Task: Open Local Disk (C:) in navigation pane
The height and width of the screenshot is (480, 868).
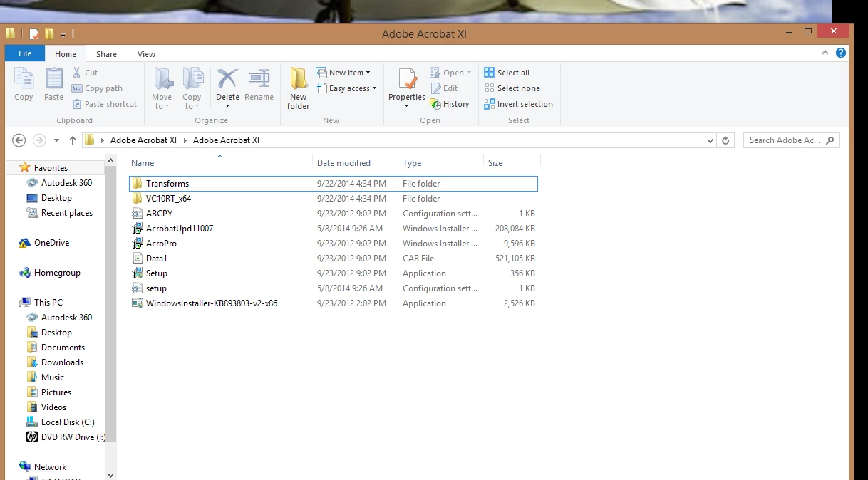Action: coord(61,422)
